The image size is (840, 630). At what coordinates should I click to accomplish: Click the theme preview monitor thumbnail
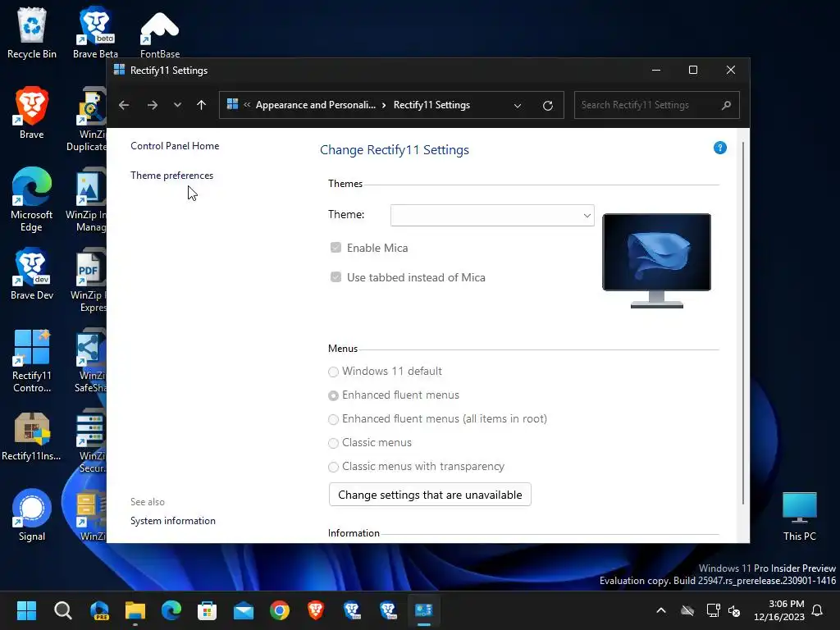657,260
